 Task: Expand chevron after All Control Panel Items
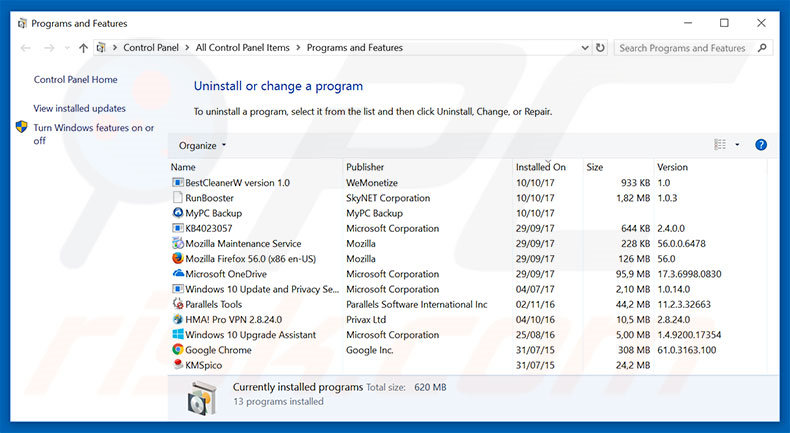coord(298,48)
